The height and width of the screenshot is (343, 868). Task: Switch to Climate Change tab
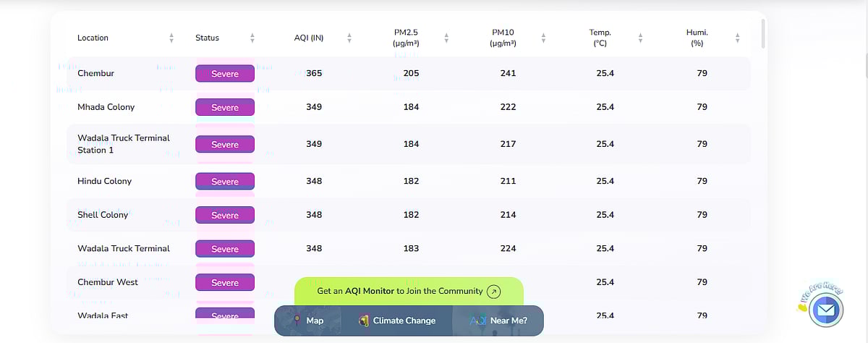click(396, 321)
